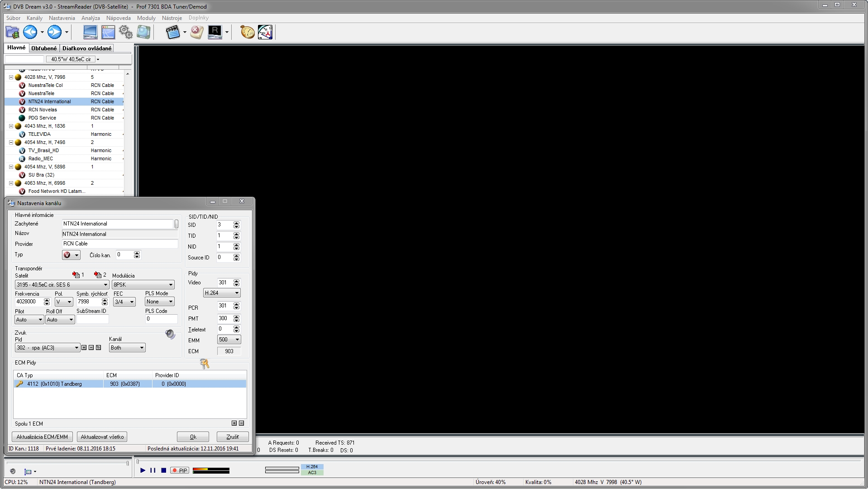
Task: Collapse the 4043 Mhz, H, 1836 transponder
Action: click(11, 126)
